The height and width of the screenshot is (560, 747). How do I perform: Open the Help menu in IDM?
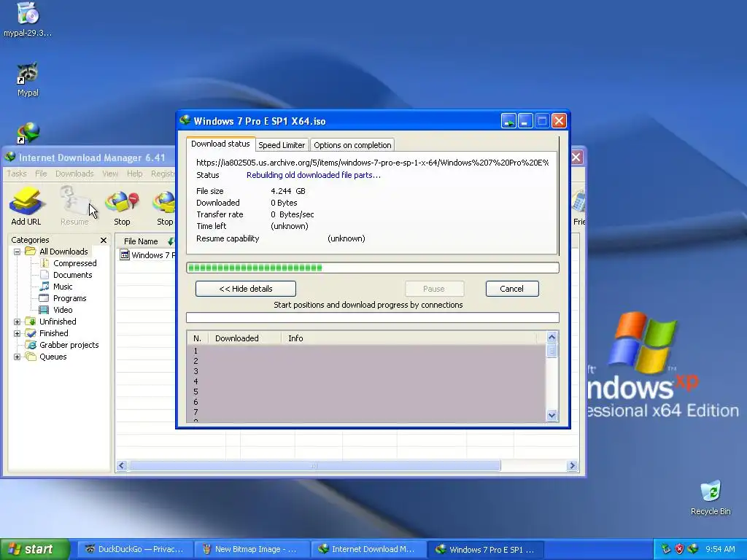(134, 174)
